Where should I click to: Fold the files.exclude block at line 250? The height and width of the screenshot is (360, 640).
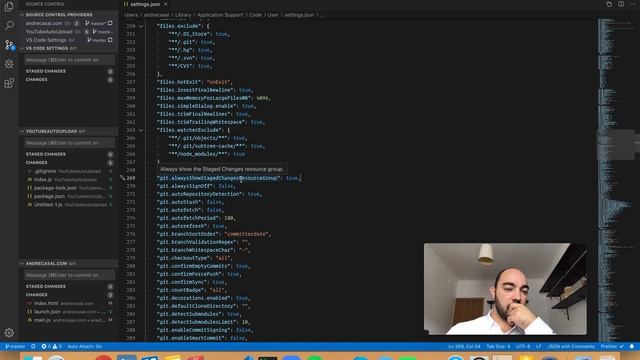coord(141,26)
